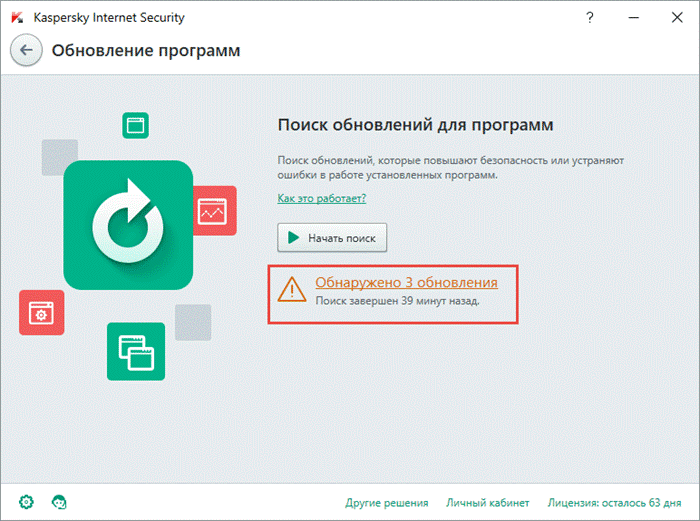Image resolution: width=700 pixels, height=521 pixels.
Task: Open support via the headset face icon
Action: coord(59,502)
